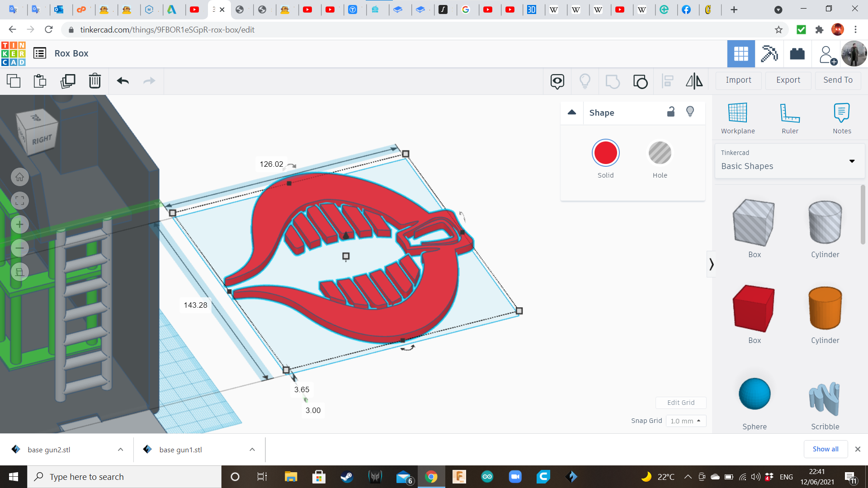Click the Undo arrow
The image size is (868, 488).
123,81
